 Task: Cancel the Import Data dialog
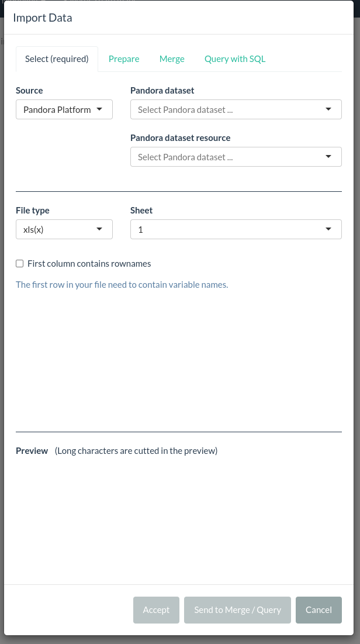319,609
